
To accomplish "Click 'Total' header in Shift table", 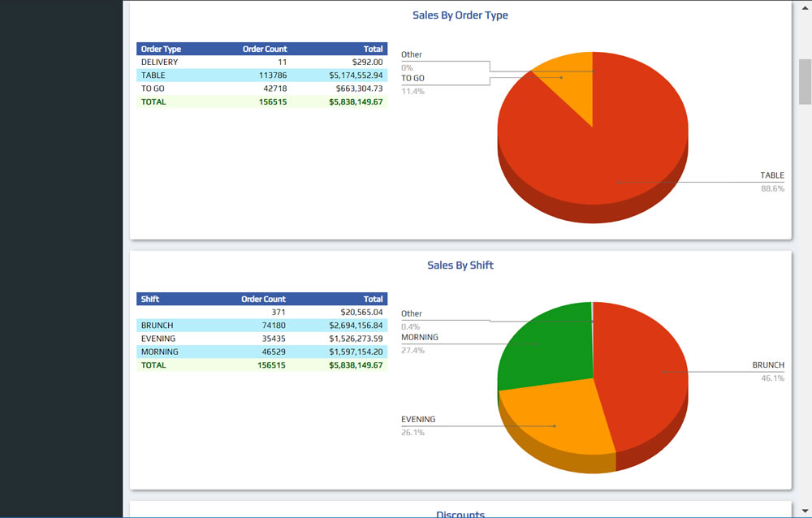I will [373, 299].
